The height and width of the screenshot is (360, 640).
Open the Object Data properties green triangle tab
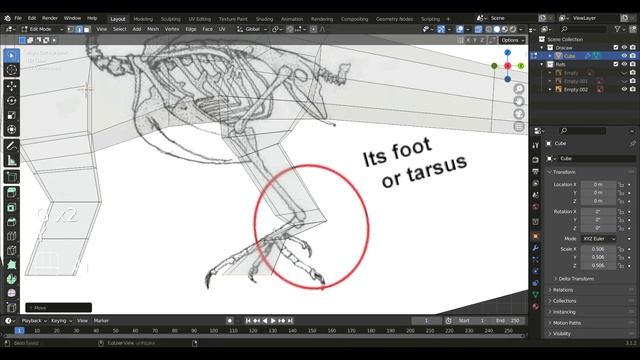[536, 294]
